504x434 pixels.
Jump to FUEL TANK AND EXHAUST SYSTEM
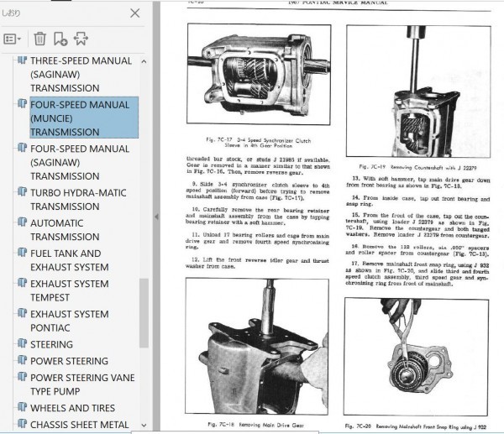70,260
